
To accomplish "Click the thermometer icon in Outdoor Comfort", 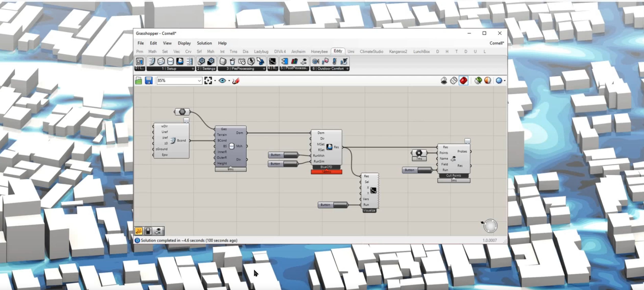I will pos(334,61).
